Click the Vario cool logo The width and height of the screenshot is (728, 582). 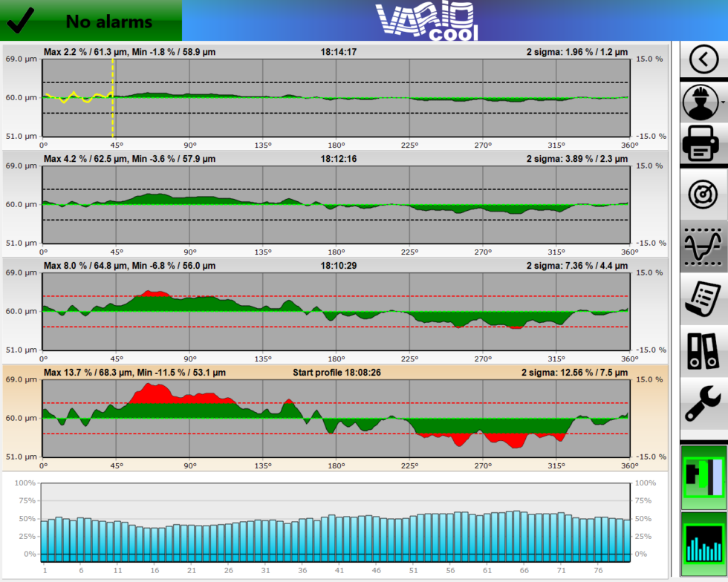[x=426, y=21]
